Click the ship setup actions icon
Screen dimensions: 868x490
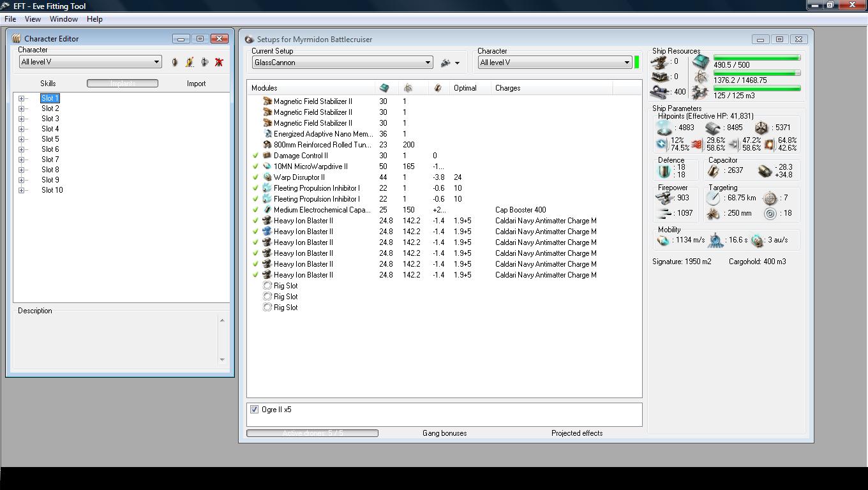[x=445, y=63]
